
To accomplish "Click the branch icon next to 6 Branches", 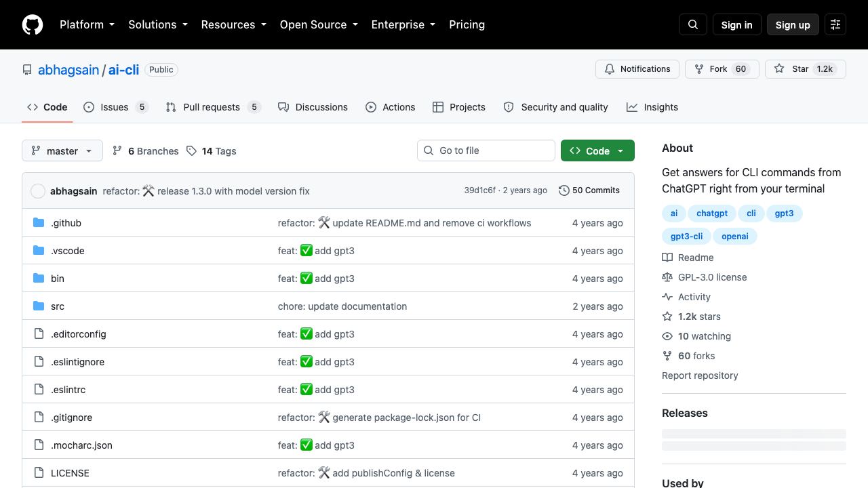I will tap(117, 150).
